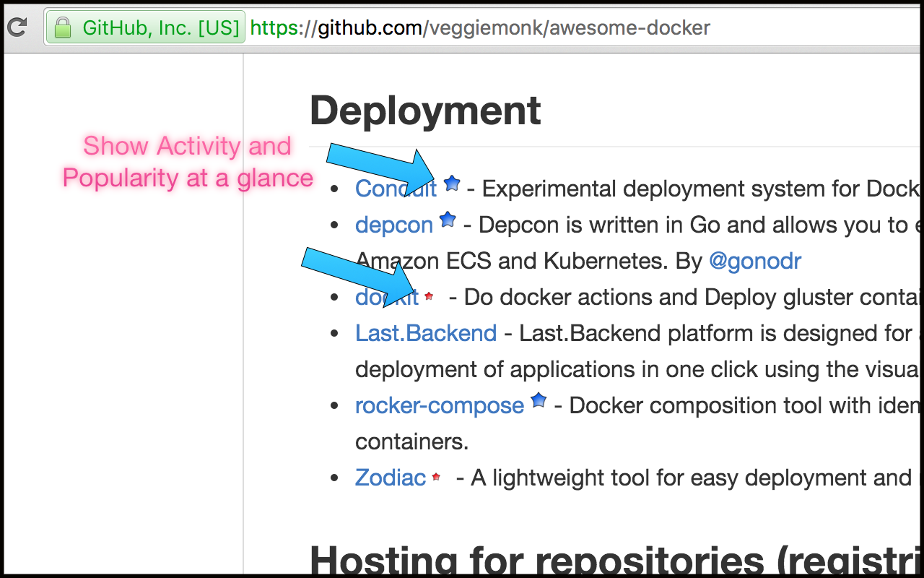The width and height of the screenshot is (924, 578).
Task: Open the Last.Backend link
Action: (426, 333)
